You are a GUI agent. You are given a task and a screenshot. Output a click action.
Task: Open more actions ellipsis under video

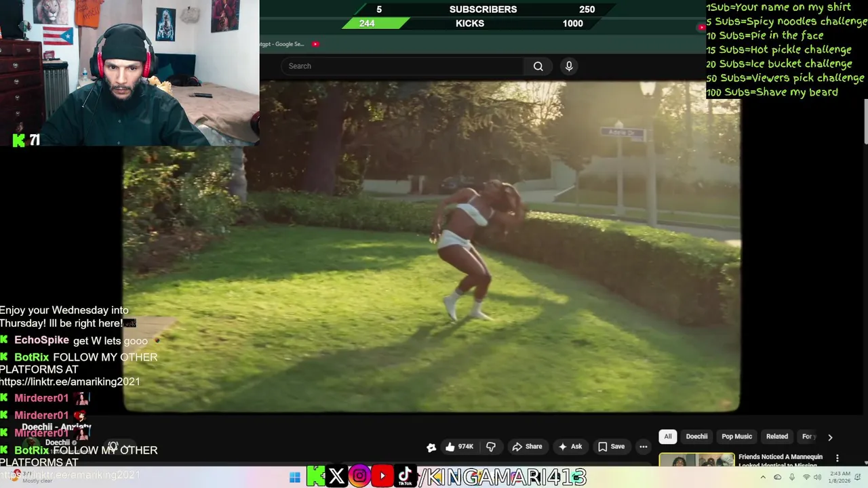643,447
